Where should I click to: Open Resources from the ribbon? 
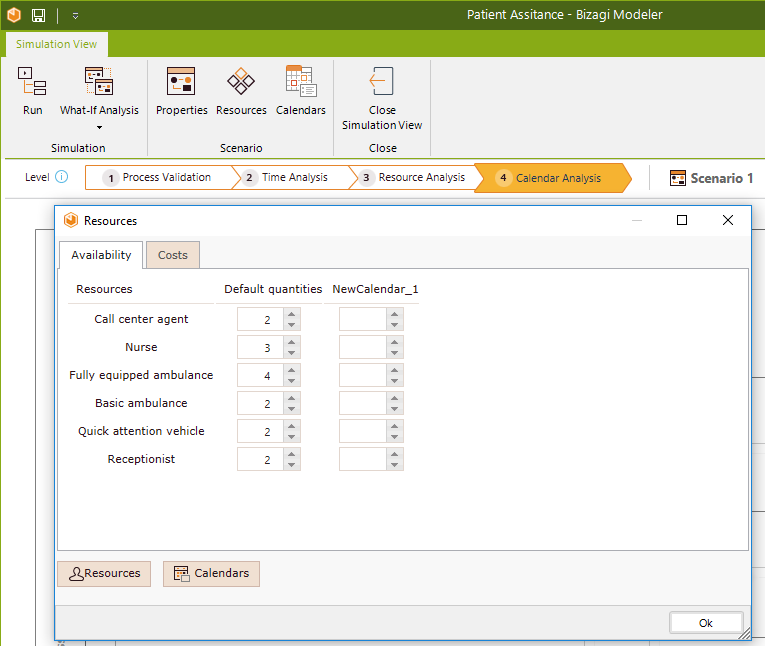click(241, 92)
